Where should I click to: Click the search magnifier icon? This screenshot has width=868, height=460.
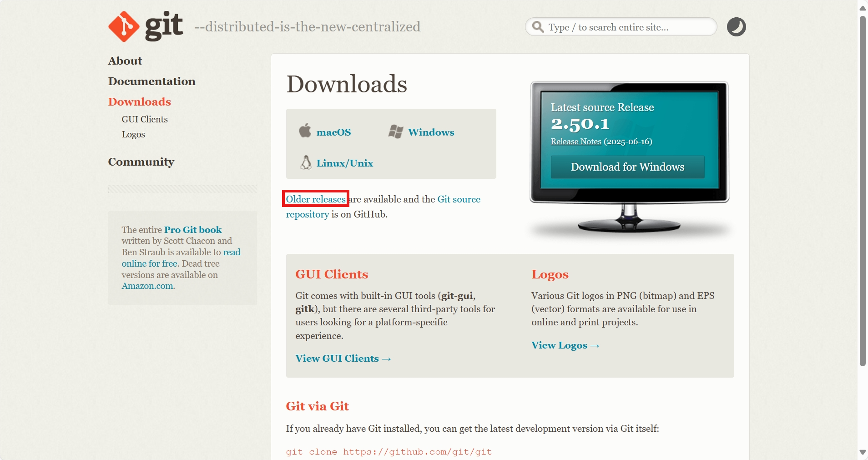coord(538,27)
